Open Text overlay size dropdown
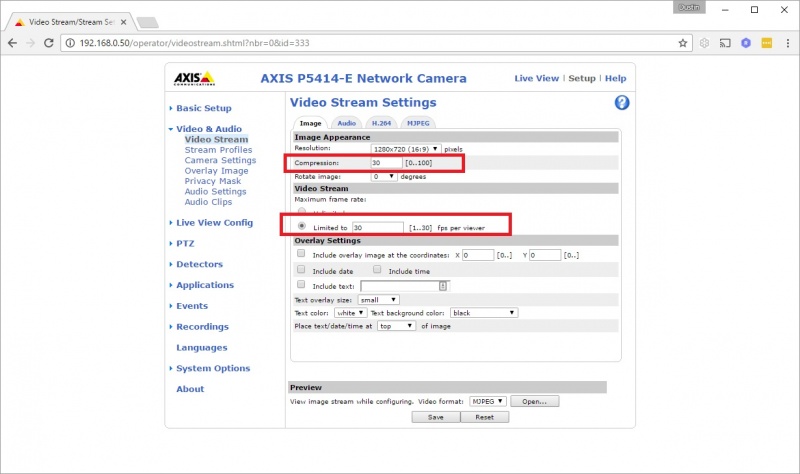Image resolution: width=800 pixels, height=474 pixels. point(378,300)
